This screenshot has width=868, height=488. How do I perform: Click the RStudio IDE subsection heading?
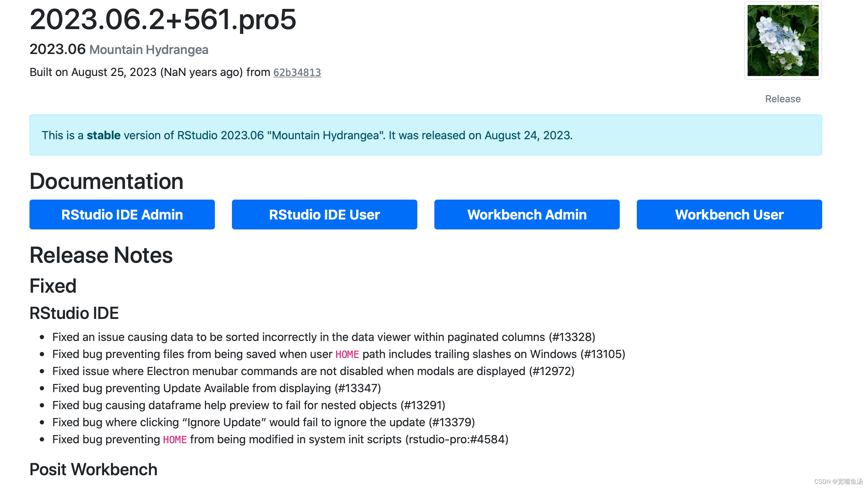[74, 313]
